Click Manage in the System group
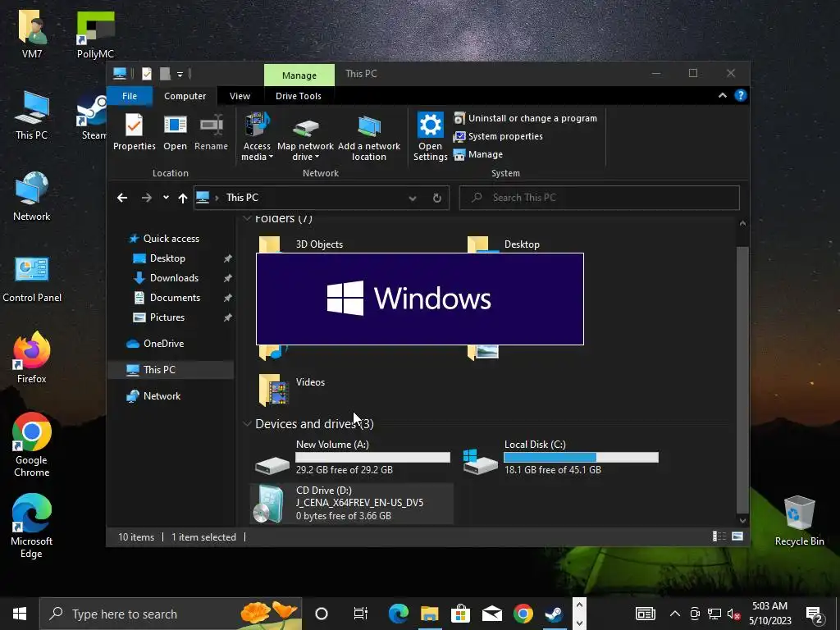This screenshot has width=840, height=630. (478, 154)
